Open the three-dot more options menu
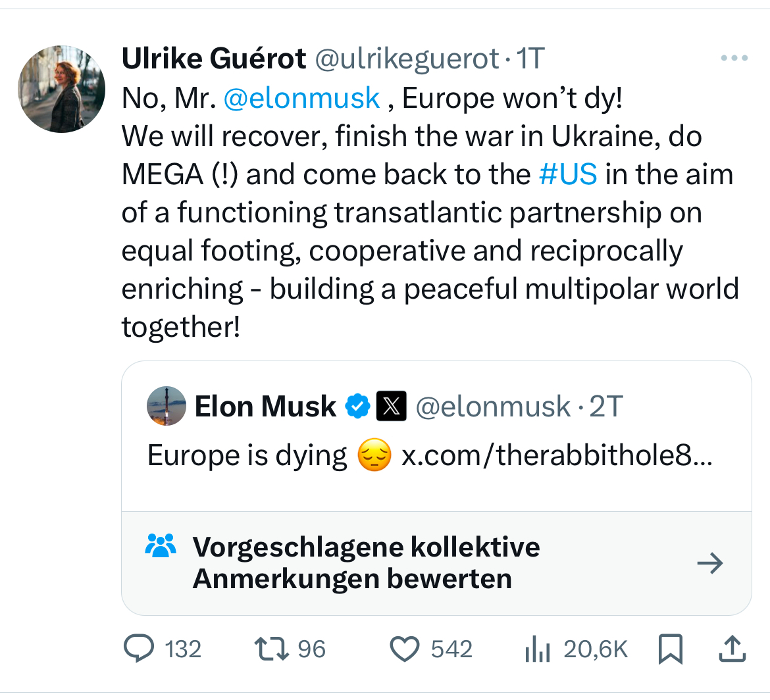 (734, 59)
